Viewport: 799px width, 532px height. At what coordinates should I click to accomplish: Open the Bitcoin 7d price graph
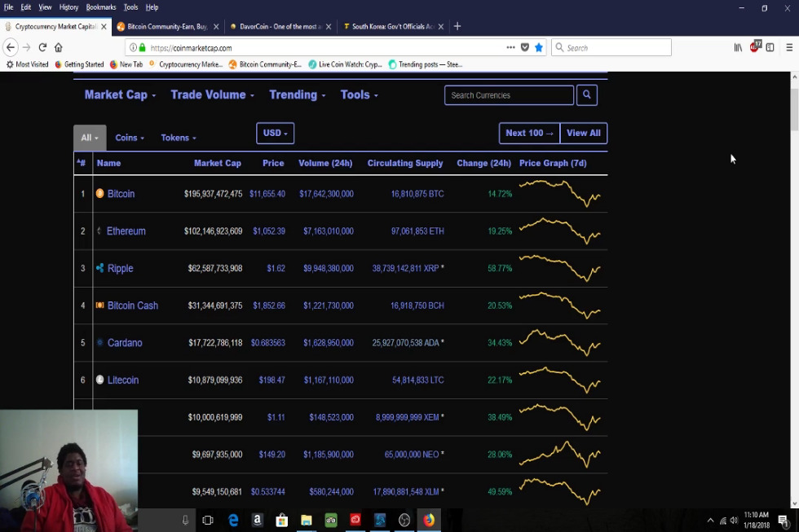tap(559, 193)
